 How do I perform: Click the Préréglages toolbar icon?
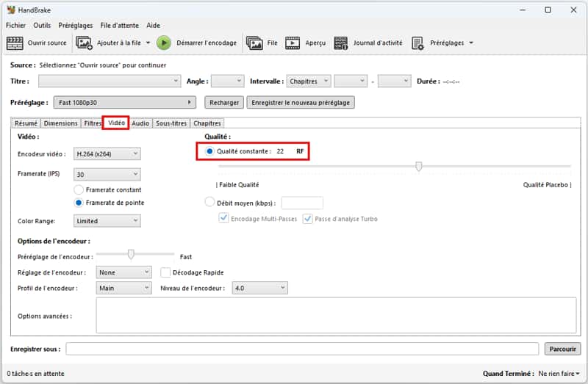(417, 43)
